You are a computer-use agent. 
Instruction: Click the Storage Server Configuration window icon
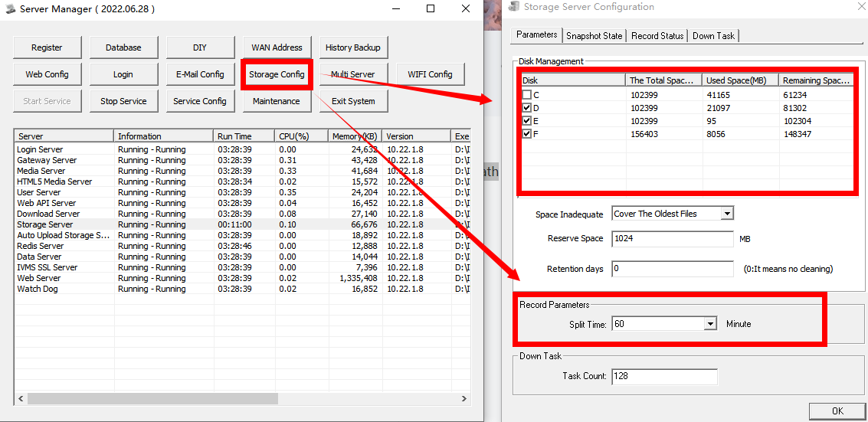[513, 7]
